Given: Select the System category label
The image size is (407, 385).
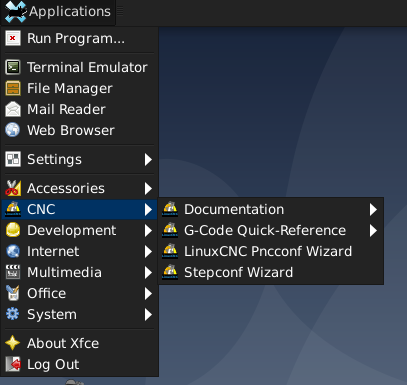Looking at the screenshot, I should click(x=52, y=315).
